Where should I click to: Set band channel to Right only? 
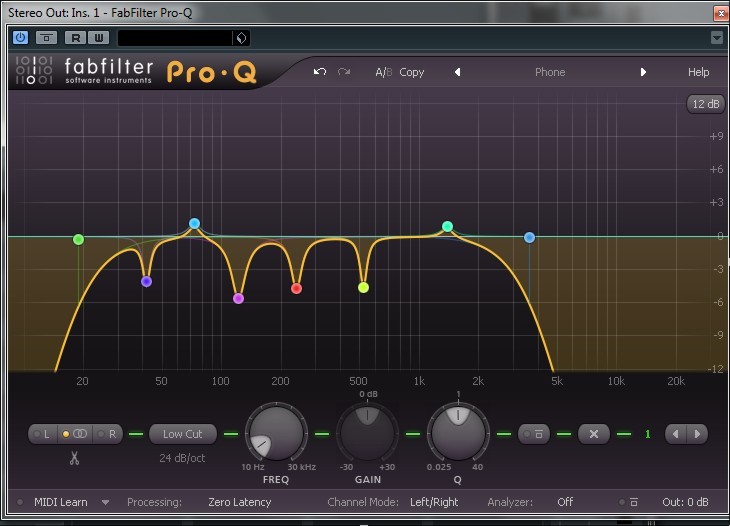coord(107,434)
